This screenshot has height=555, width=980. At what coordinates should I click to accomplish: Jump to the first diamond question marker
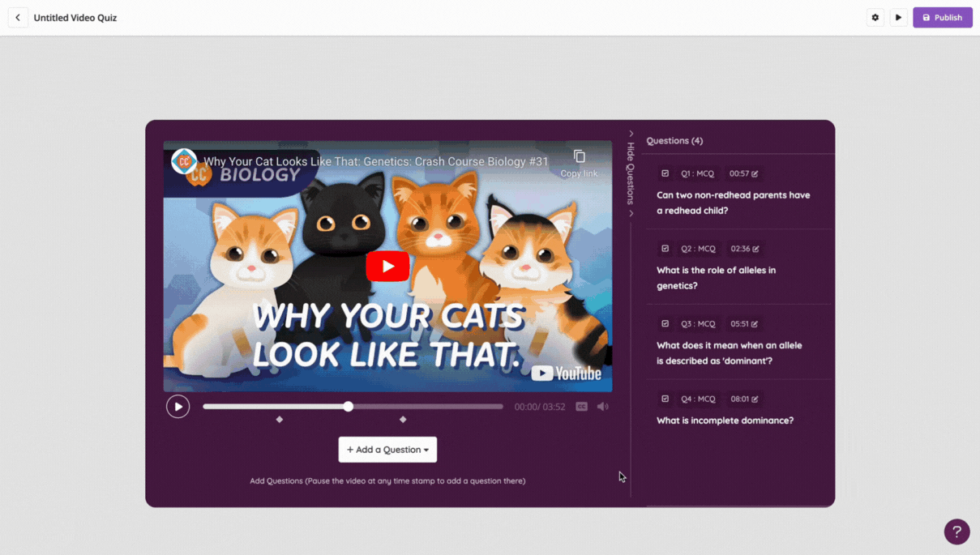(x=280, y=420)
